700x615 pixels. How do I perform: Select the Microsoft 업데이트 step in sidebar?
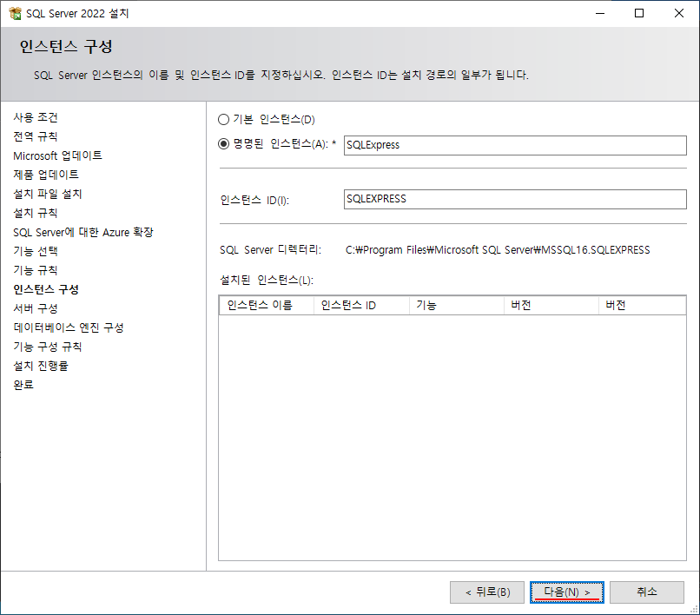(x=57, y=155)
